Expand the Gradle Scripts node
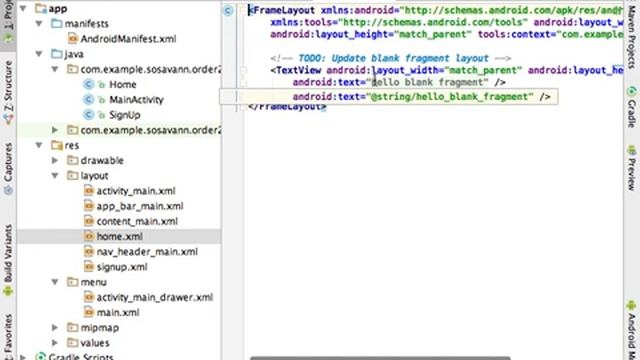Screen dimensions: 640x360 coord(23,357)
